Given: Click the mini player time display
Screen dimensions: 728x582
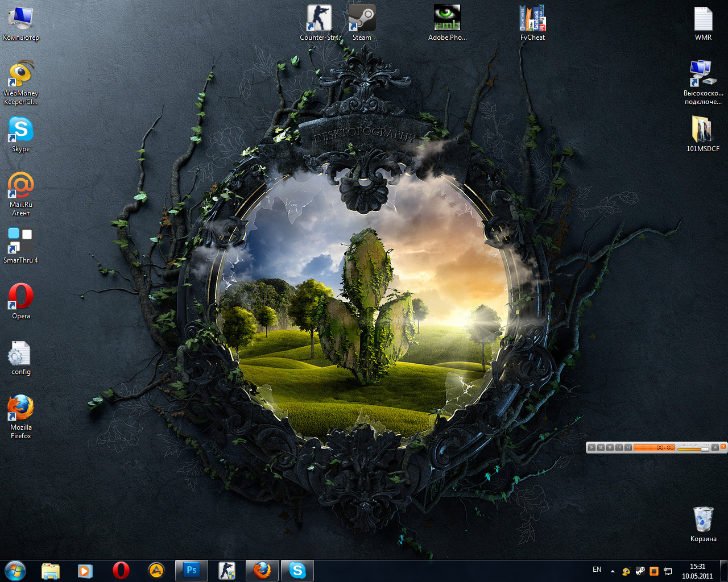Looking at the screenshot, I should [x=654, y=447].
